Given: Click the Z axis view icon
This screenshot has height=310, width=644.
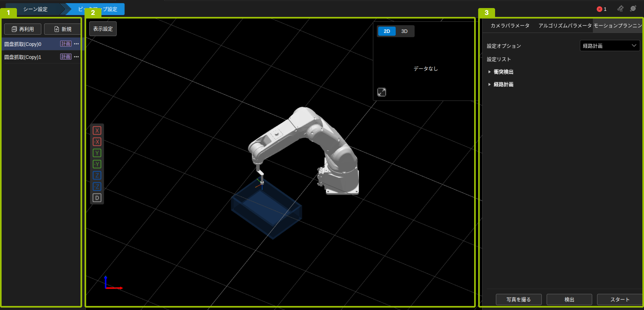Looking at the screenshot, I should (97, 175).
